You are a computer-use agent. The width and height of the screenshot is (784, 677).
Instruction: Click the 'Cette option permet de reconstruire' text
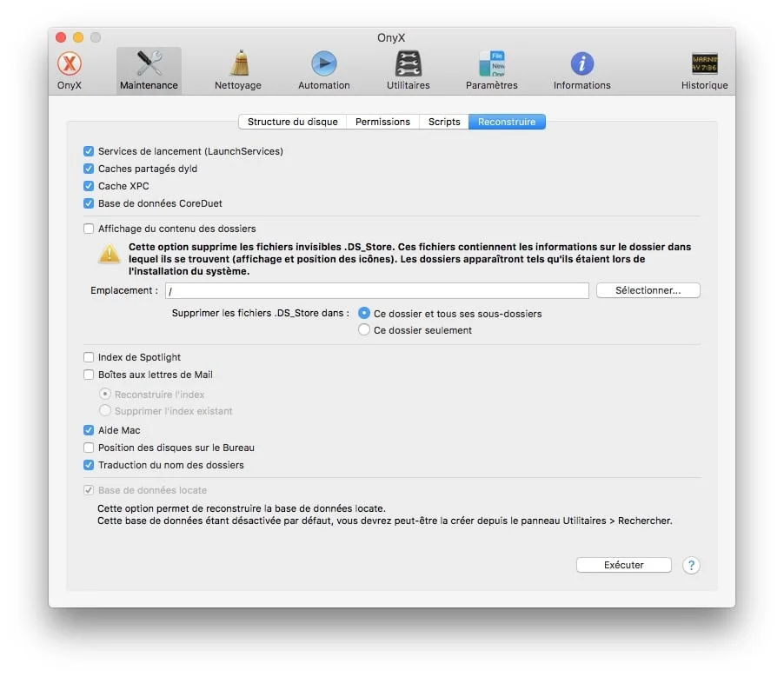pos(241,508)
